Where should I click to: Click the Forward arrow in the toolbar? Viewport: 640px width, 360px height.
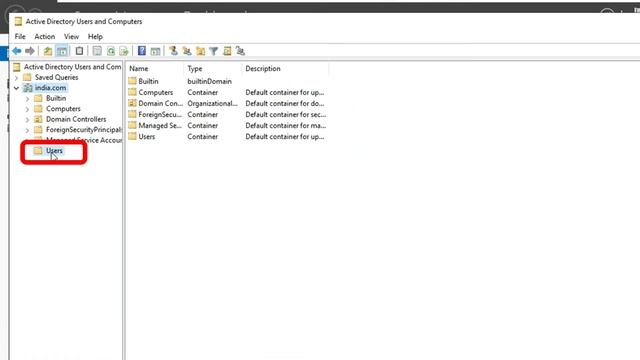[x=30, y=51]
